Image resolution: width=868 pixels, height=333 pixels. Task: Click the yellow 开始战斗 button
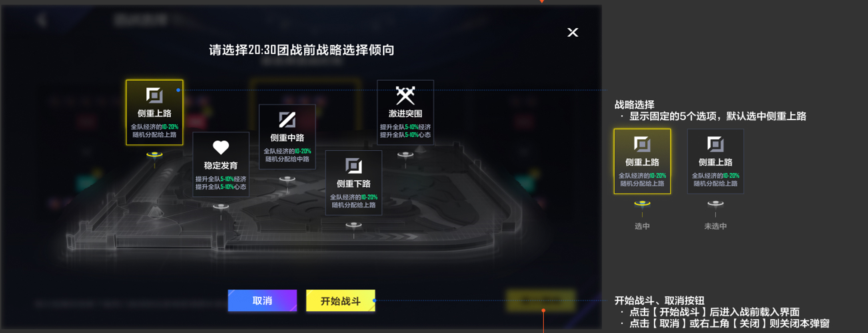(x=341, y=301)
